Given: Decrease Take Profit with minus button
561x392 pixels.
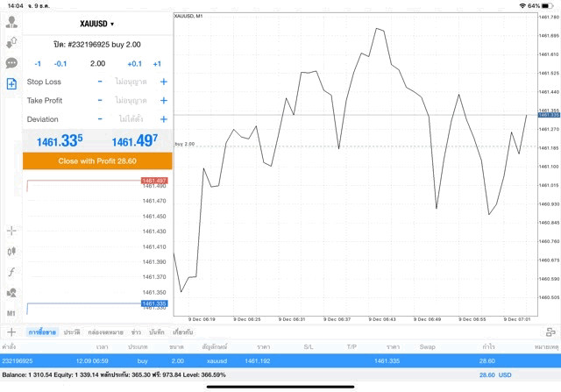Looking at the screenshot, I should point(100,101).
